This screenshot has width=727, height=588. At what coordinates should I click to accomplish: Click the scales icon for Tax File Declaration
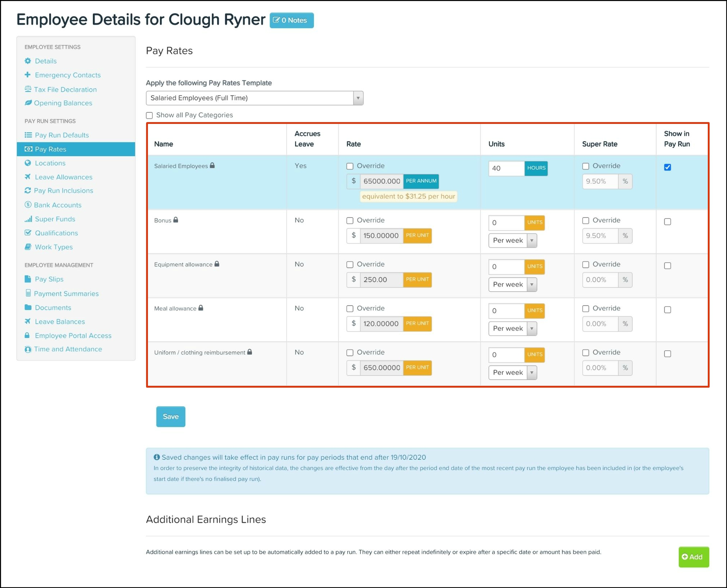tap(28, 89)
